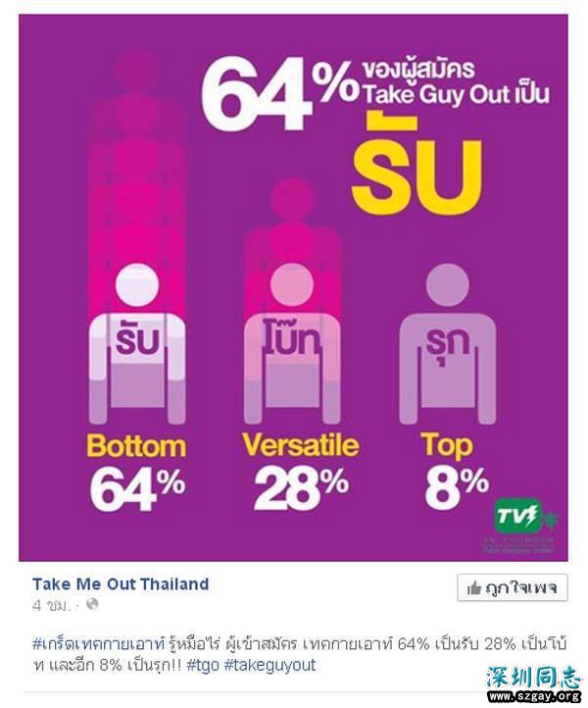Click the globe public-visibility icon

pyautogui.click(x=92, y=604)
